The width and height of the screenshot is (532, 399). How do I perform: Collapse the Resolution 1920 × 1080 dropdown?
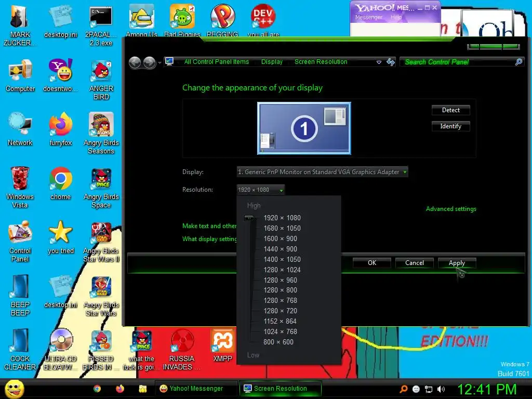tap(261, 190)
